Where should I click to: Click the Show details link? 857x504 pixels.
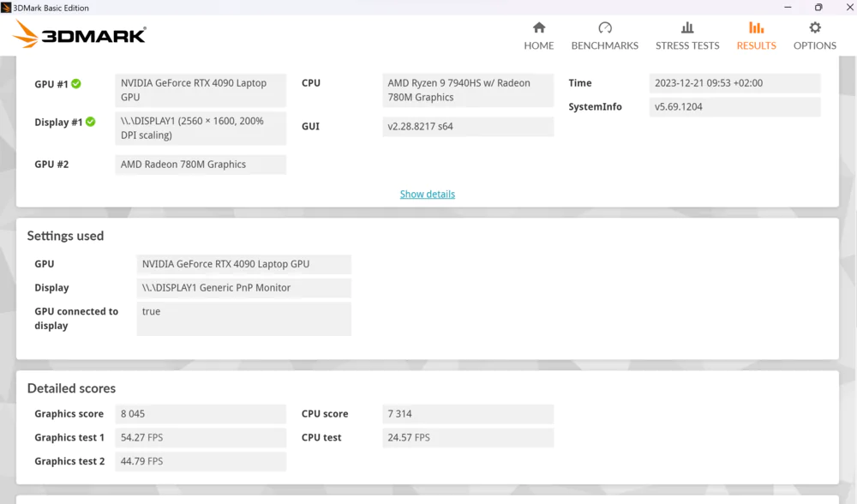click(428, 194)
